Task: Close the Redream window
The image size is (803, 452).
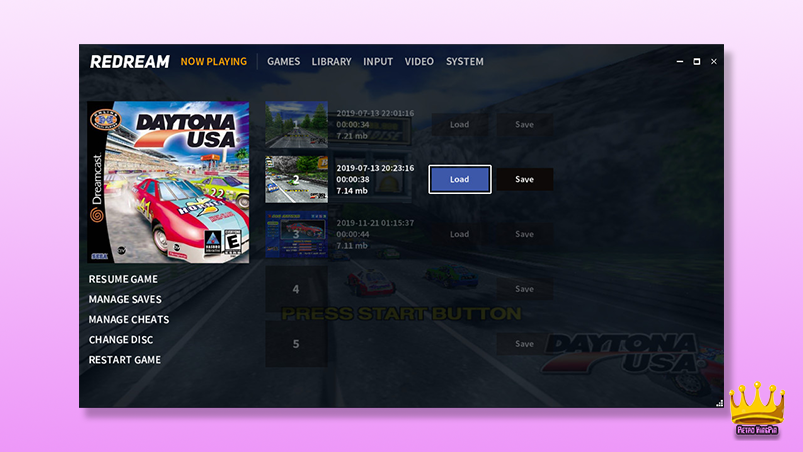Action: (x=713, y=61)
